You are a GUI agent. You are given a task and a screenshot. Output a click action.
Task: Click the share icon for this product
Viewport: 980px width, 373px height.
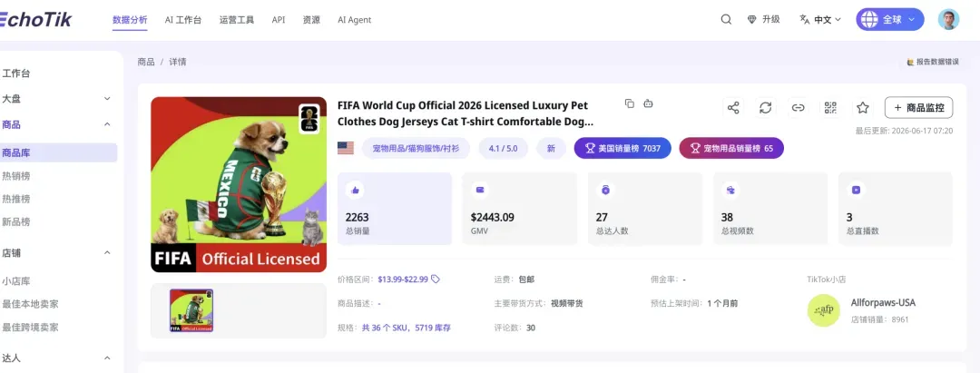(733, 107)
